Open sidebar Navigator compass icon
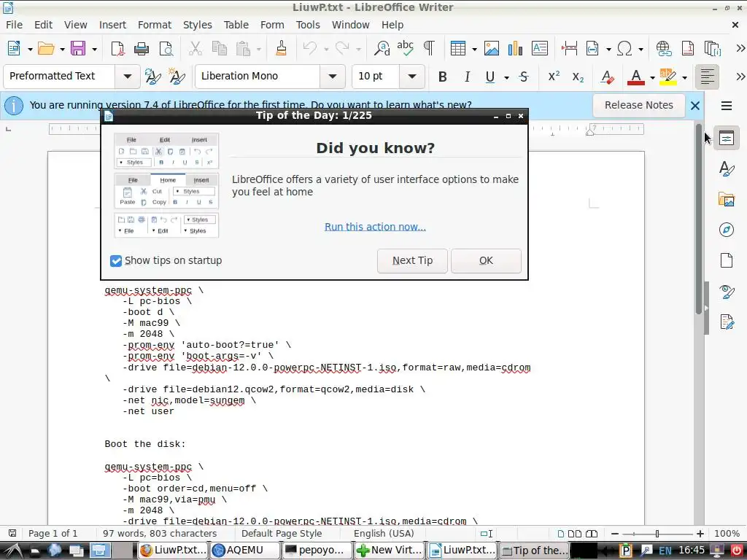Viewport: 747px width, 560px height. [x=726, y=230]
